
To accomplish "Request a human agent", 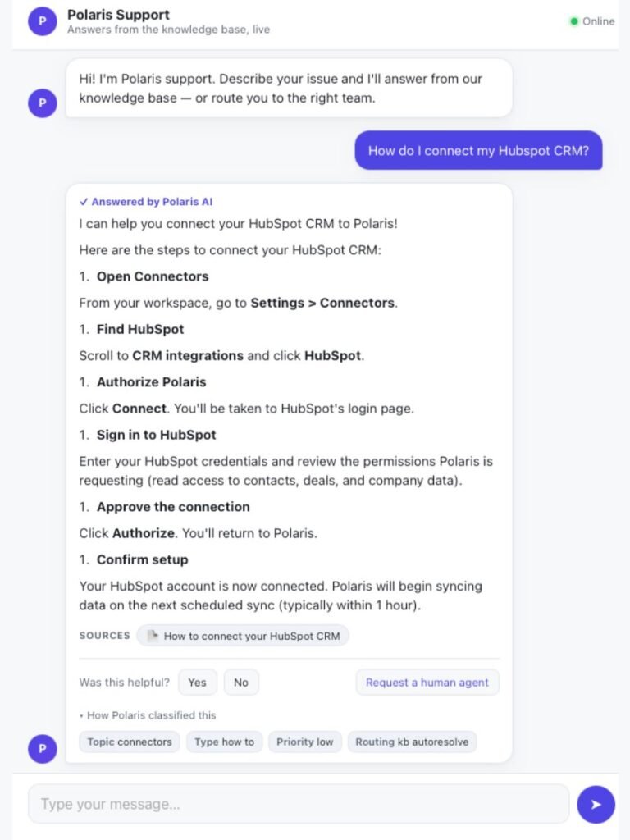I will click(427, 682).
